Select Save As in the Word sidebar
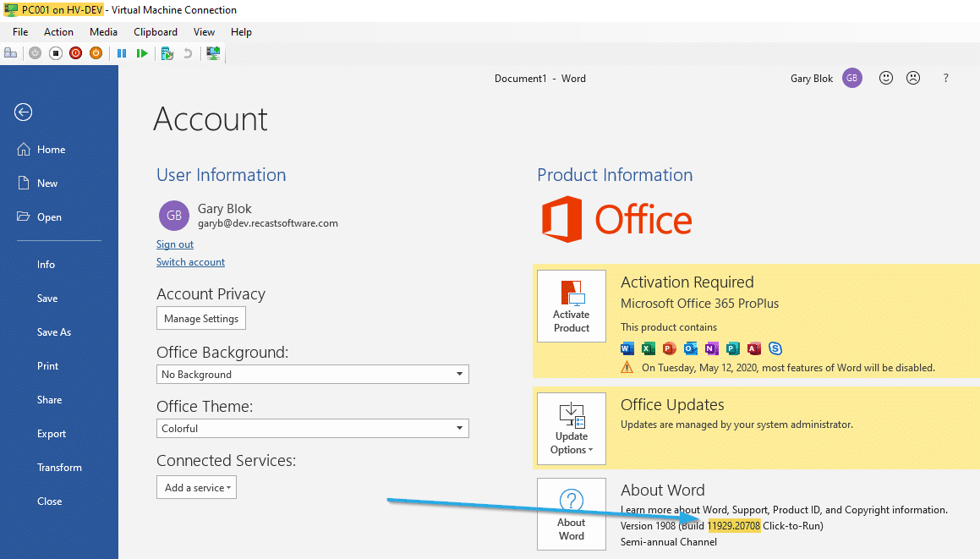980x559 pixels. tap(54, 332)
